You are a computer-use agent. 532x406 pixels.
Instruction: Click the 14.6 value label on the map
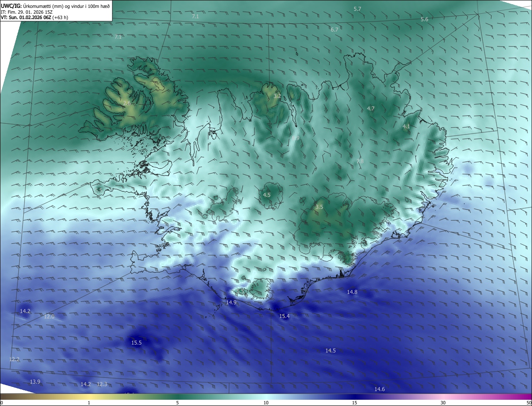tap(379, 389)
